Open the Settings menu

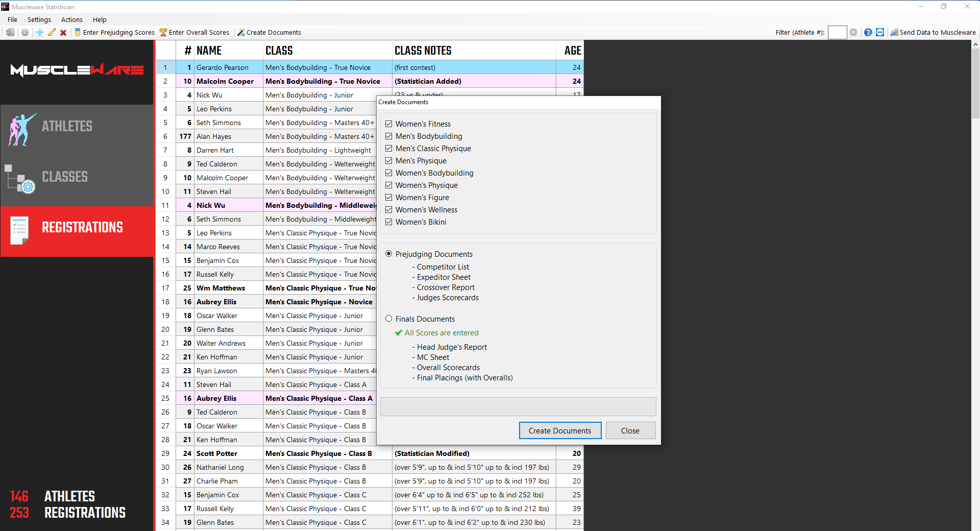39,19
